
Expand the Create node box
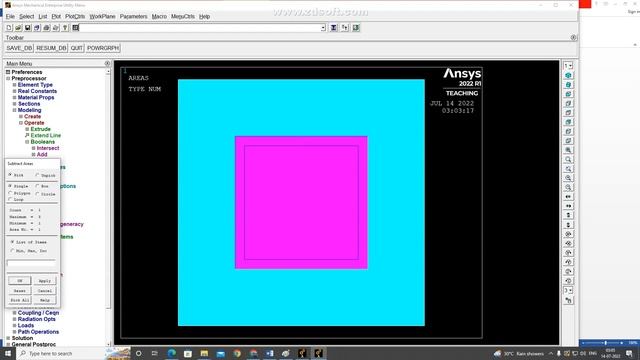(21, 116)
